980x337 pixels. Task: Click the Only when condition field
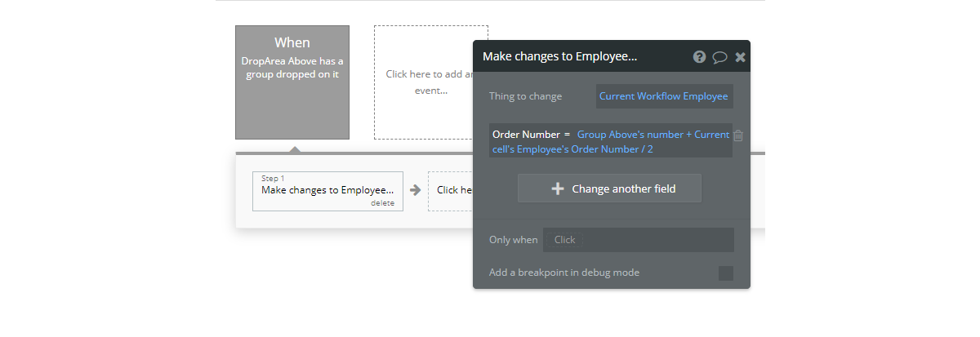coord(639,240)
